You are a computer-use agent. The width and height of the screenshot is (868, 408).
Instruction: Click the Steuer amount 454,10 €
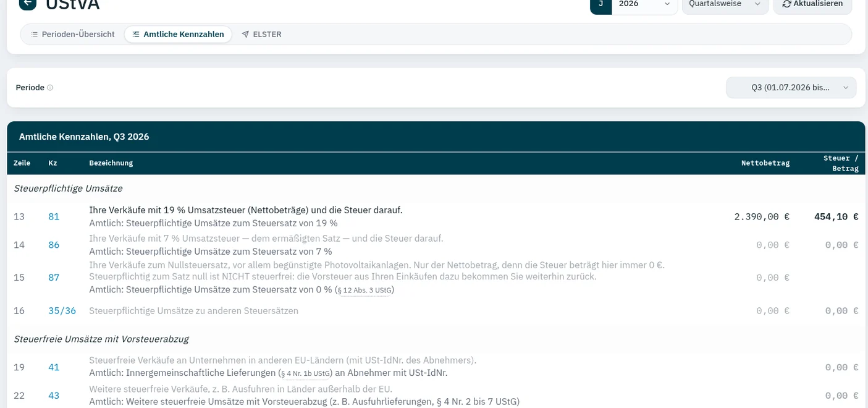click(836, 216)
